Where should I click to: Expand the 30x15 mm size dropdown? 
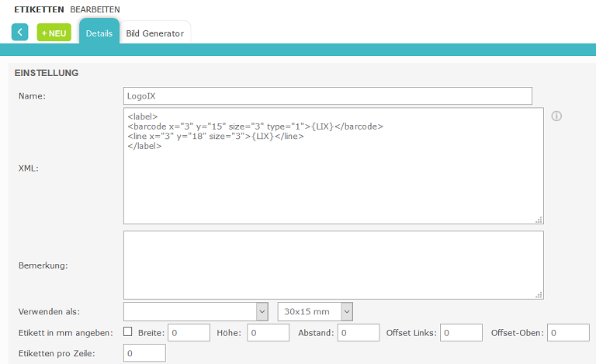315,311
